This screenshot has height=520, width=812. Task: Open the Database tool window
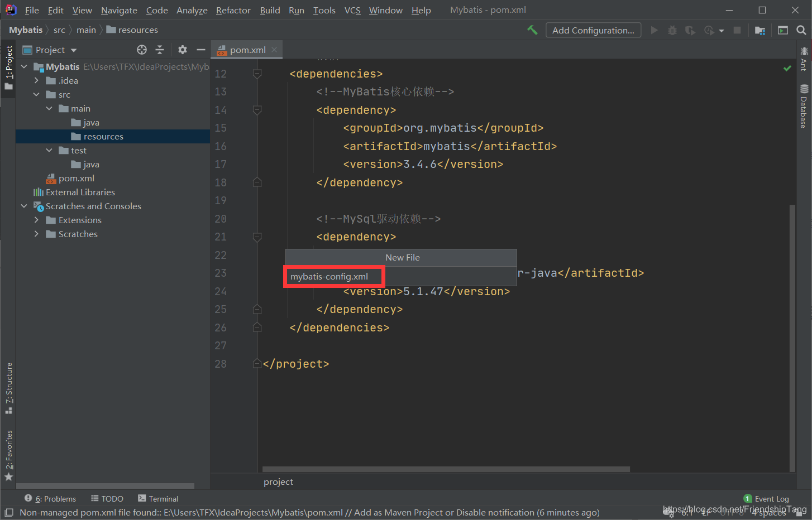804,106
